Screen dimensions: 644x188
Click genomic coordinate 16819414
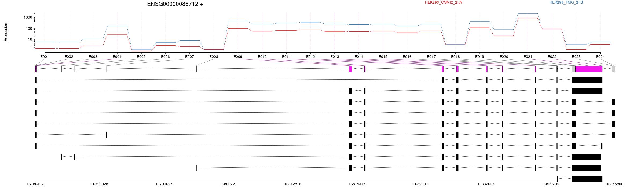tap(357, 184)
